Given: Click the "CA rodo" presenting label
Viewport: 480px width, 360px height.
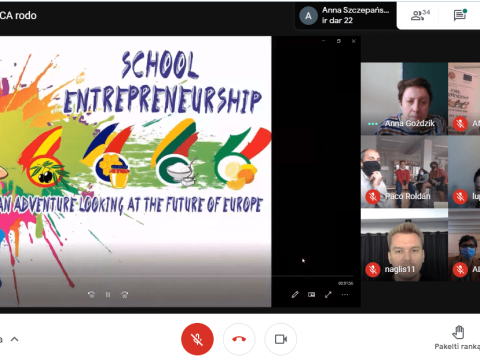Looking at the screenshot, I should tap(18, 15).
